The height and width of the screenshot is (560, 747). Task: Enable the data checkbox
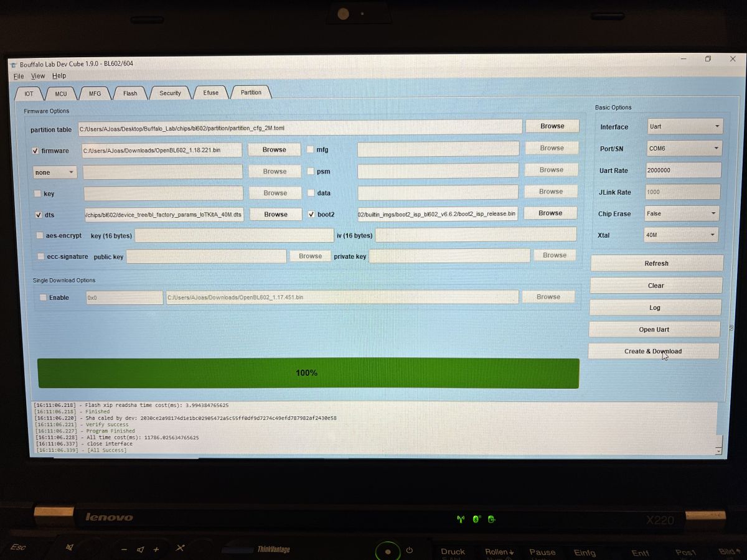click(x=311, y=193)
